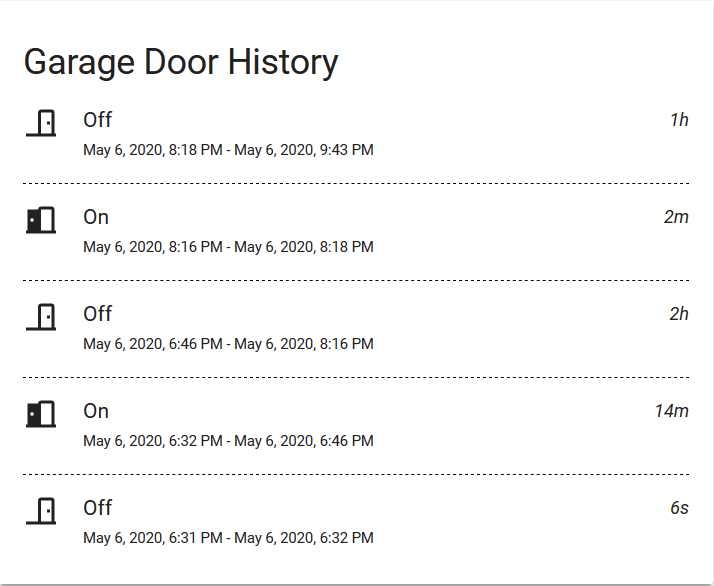Click the Off state lasting 6s
Screen dimensions: 714x586
tap(97, 508)
